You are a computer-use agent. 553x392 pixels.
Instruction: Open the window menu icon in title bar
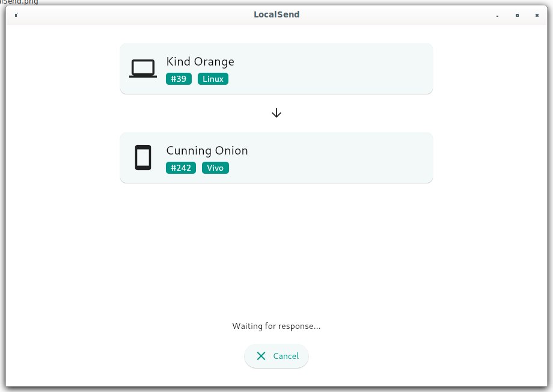click(x=16, y=15)
